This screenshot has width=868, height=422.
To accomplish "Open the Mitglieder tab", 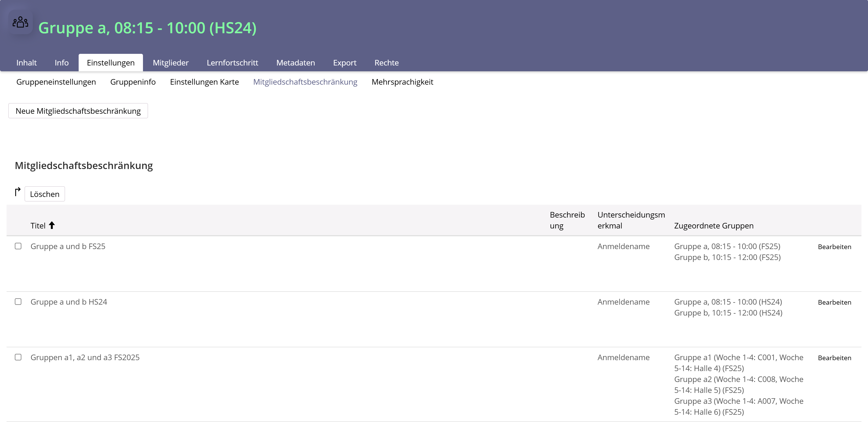I will 170,63.
